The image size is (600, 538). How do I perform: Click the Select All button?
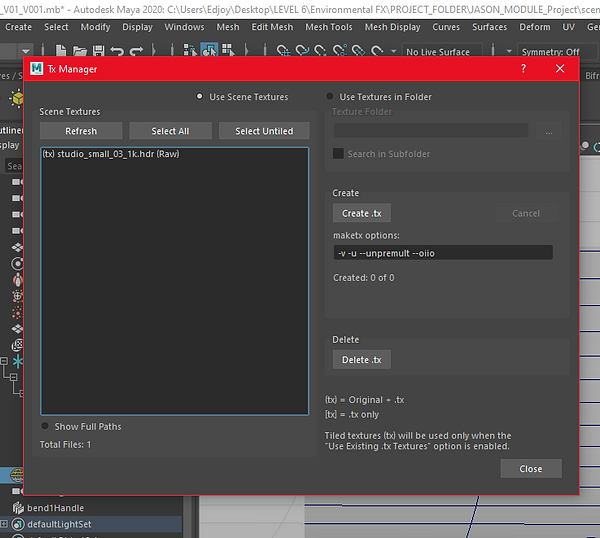(x=170, y=131)
